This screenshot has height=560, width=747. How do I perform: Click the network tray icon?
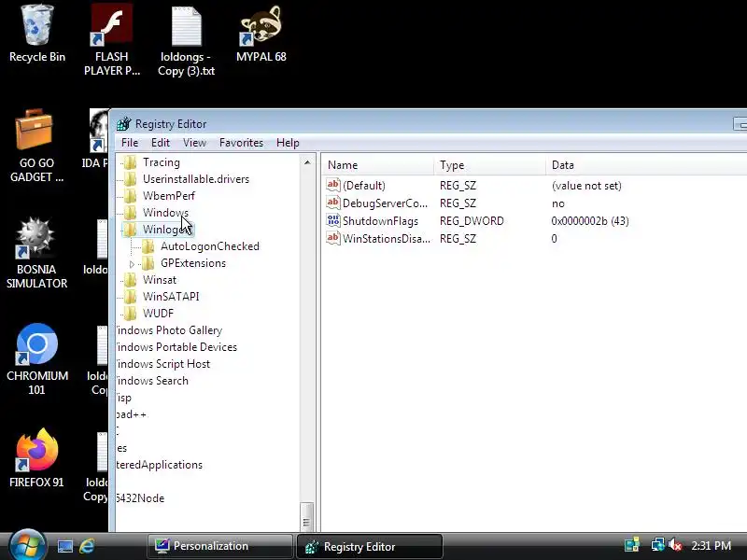coord(658,545)
